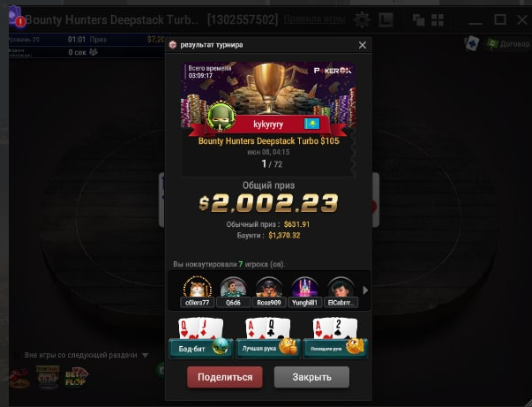Click the red alert icon in title bar

click(x=20, y=22)
